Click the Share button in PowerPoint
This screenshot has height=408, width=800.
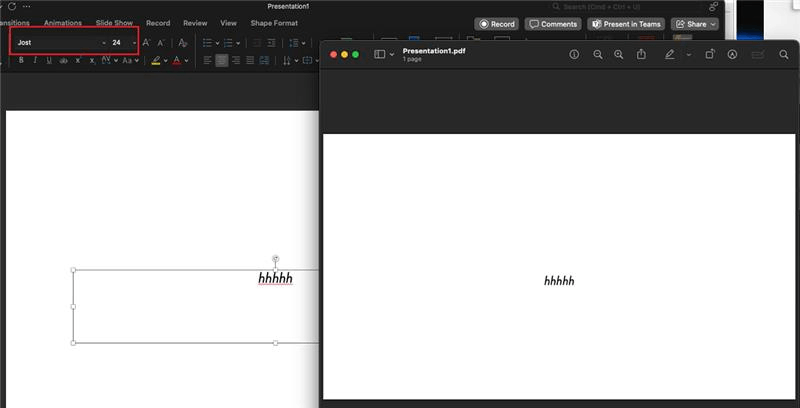point(694,24)
